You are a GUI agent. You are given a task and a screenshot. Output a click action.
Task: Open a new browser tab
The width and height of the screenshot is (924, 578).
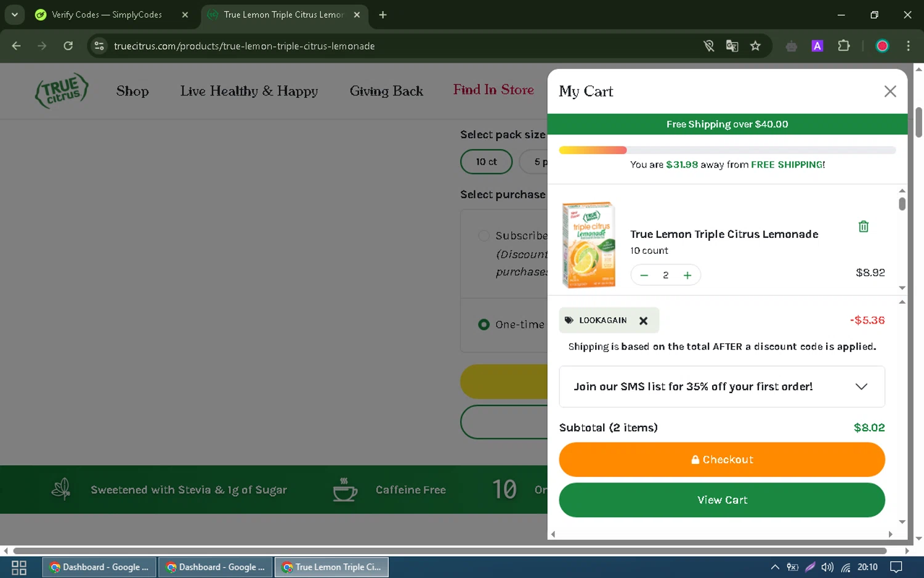coord(383,15)
